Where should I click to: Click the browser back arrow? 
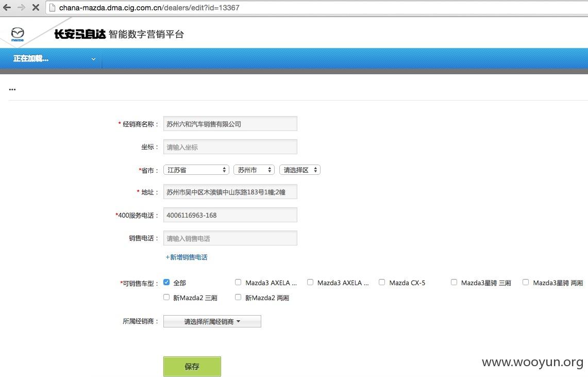(7, 7)
